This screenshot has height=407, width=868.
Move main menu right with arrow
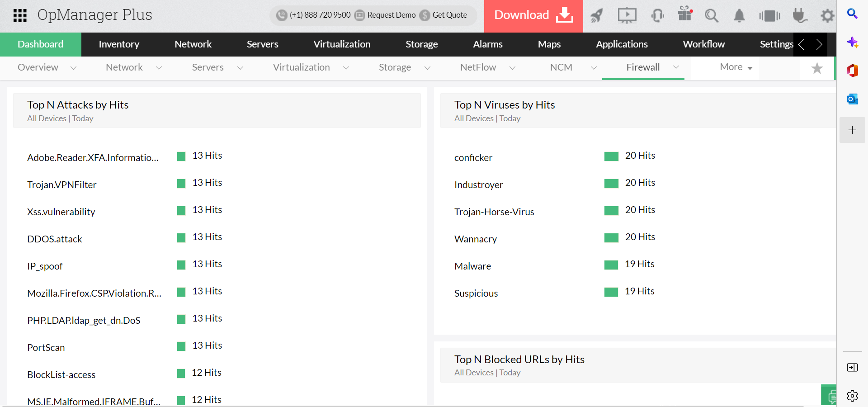(x=819, y=44)
